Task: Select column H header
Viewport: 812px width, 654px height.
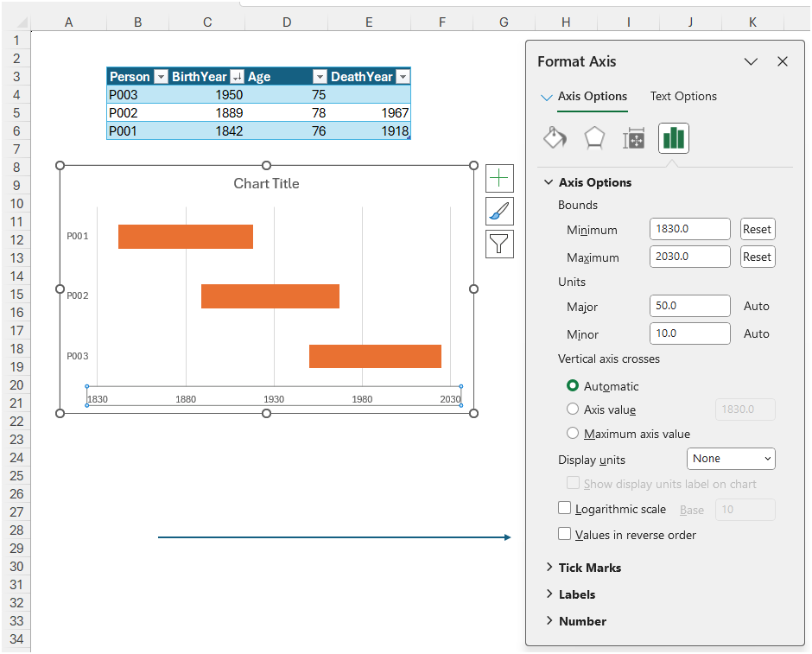Action: click(566, 22)
